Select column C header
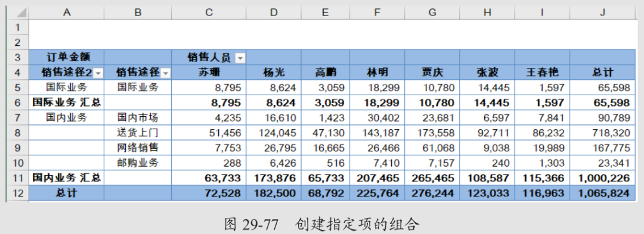This screenshot has width=644, height=234. 209,13
